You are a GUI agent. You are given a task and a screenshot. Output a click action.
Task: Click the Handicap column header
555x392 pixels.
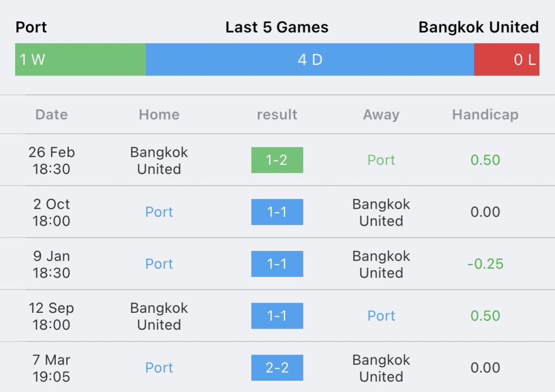click(x=485, y=115)
